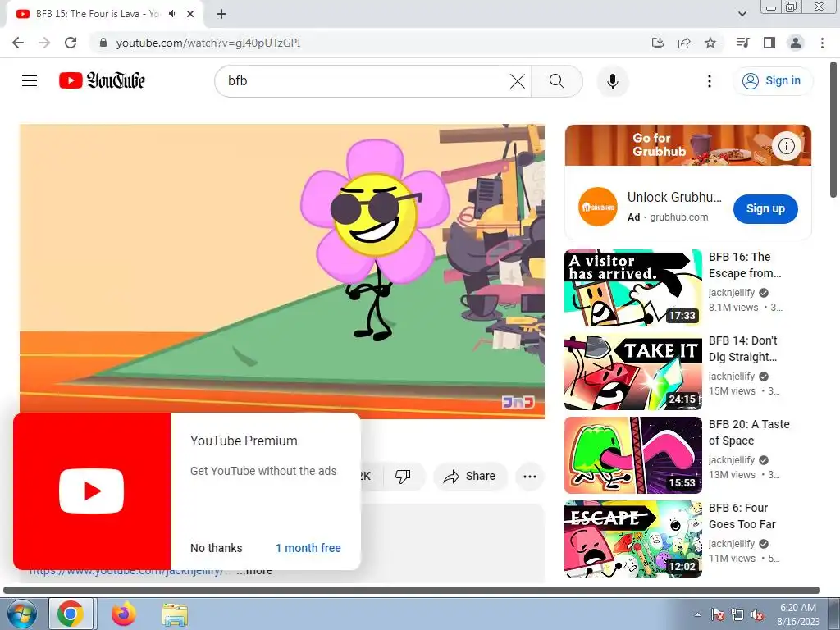Dismiss Premium popup with No thanks
This screenshot has height=630, width=840.
tap(217, 548)
